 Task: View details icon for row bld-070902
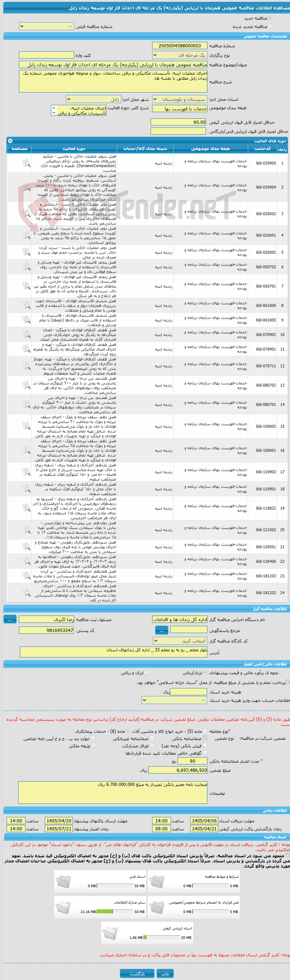26,335
